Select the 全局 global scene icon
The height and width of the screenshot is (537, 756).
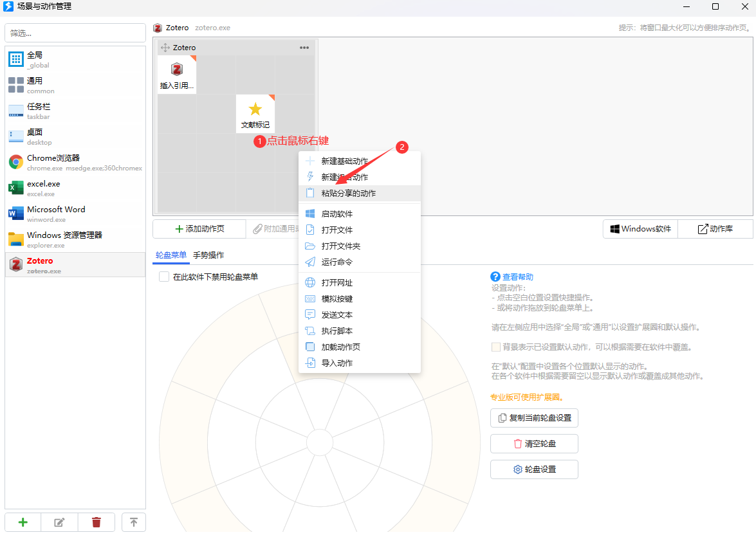[x=16, y=59]
